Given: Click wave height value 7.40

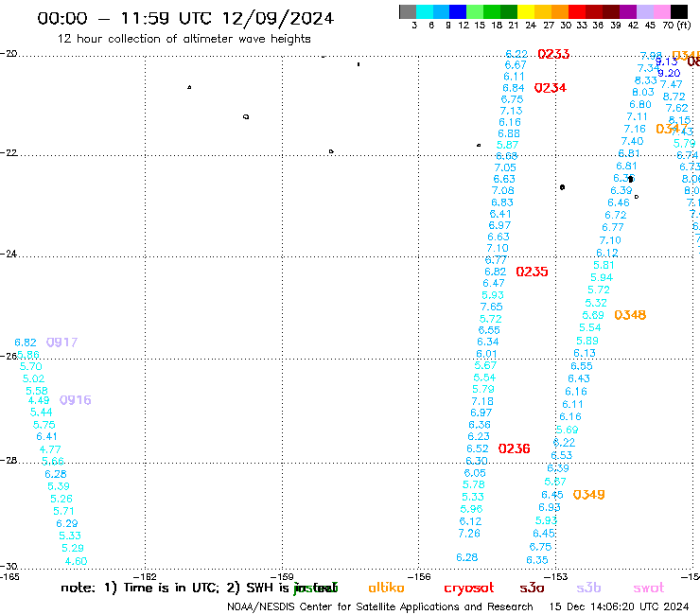Looking at the screenshot, I should pyautogui.click(x=632, y=142).
